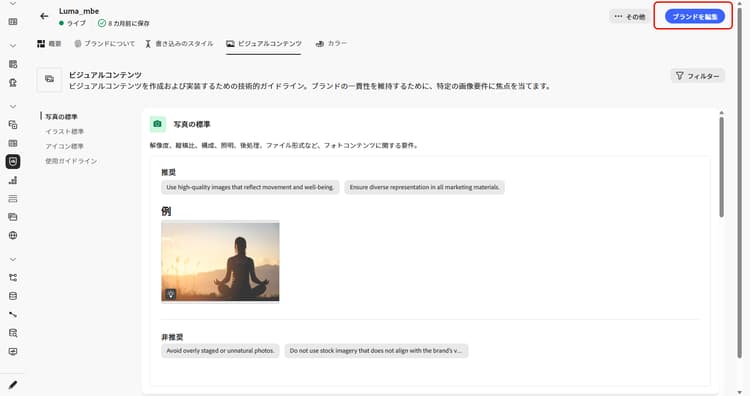Click the 'Ensure diverse representation' guideline chip
This screenshot has height=396, width=750.
pos(424,187)
